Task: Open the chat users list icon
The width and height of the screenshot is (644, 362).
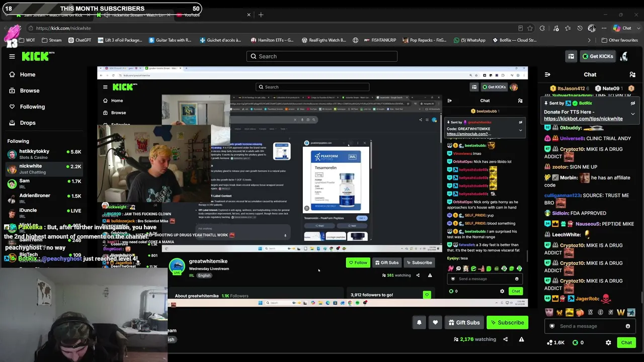Action: pos(632,74)
